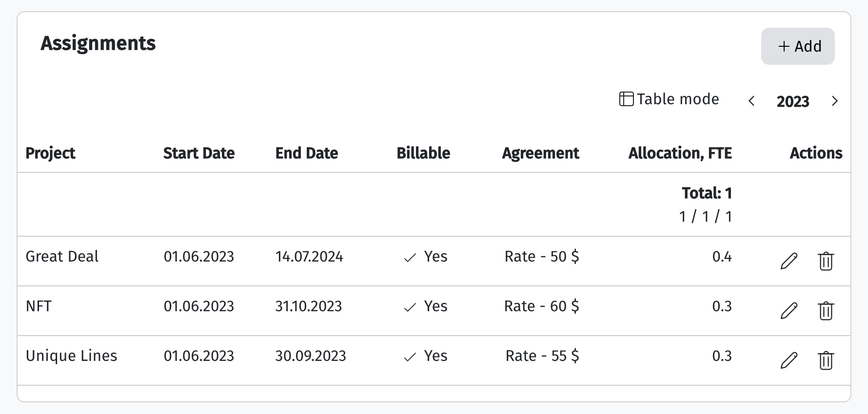This screenshot has height=414, width=868.
Task: Click the pencil icon for NFT
Action: click(x=789, y=311)
